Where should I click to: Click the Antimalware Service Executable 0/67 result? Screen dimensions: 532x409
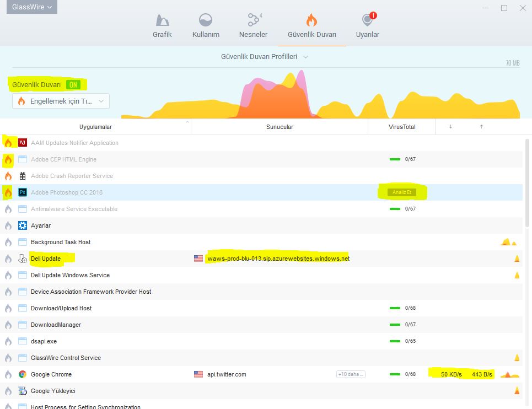pos(403,209)
